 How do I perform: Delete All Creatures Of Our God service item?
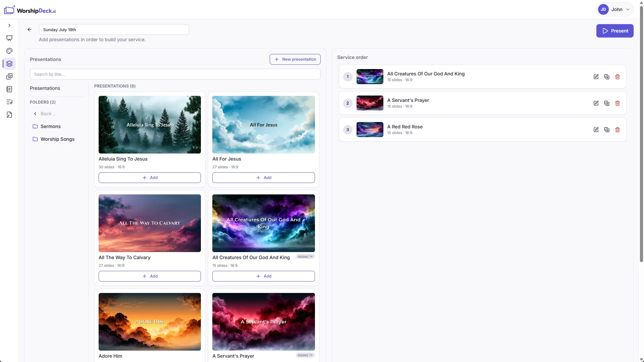tap(618, 77)
